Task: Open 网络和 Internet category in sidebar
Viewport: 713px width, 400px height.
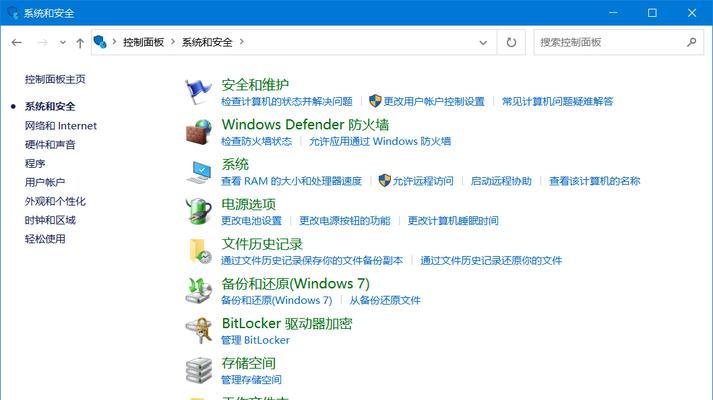Action: point(60,125)
